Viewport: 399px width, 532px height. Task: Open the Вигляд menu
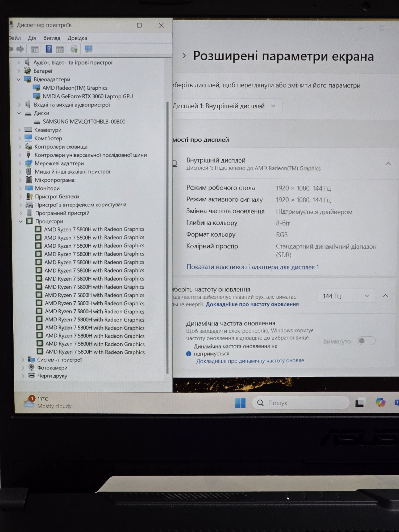pyautogui.click(x=52, y=38)
